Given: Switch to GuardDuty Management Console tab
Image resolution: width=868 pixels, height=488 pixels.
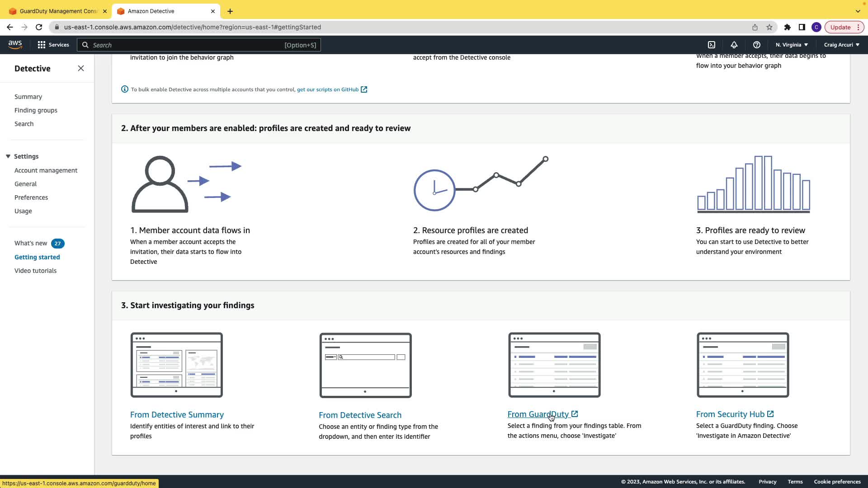Looking at the screenshot, I should pyautogui.click(x=58, y=11).
